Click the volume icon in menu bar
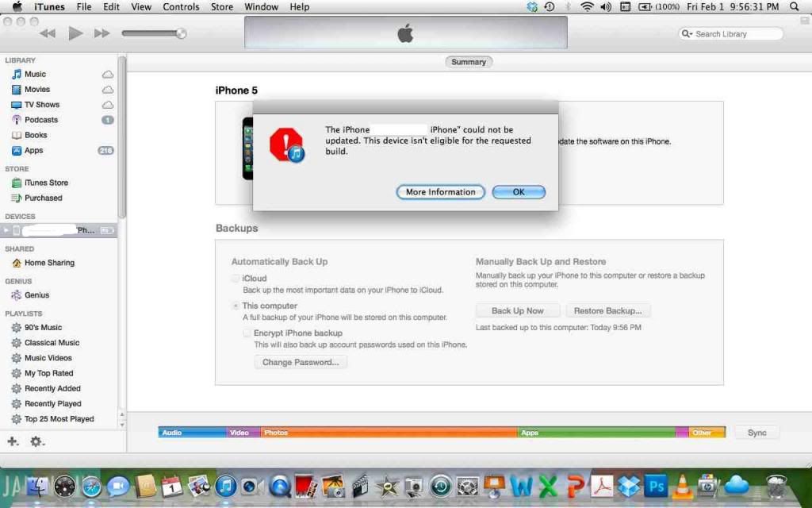 (605, 6)
